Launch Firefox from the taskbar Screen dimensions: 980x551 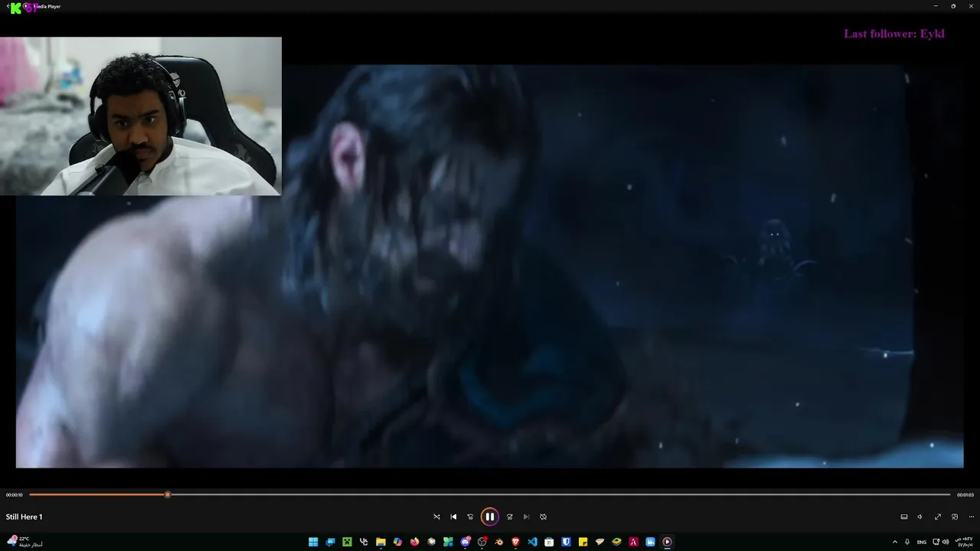pos(414,542)
